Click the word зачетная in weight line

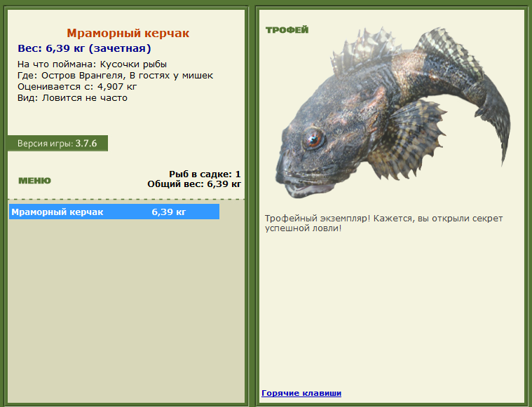pyautogui.click(x=120, y=48)
